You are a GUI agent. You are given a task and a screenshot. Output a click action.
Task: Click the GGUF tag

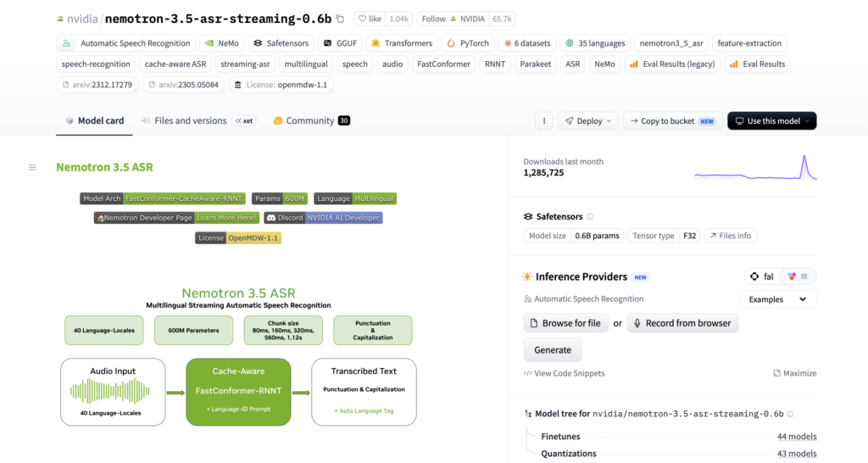coord(341,43)
